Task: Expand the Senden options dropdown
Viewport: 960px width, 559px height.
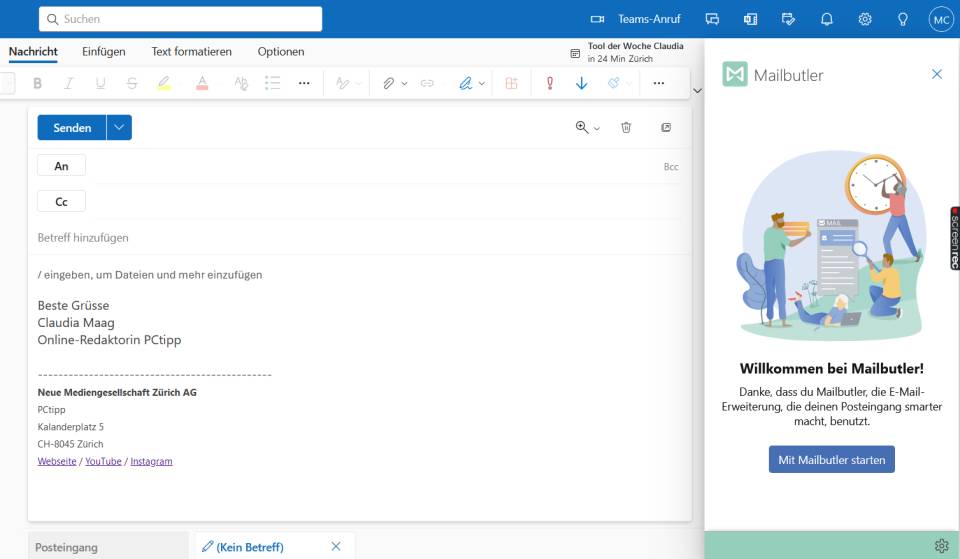Action: 119,127
